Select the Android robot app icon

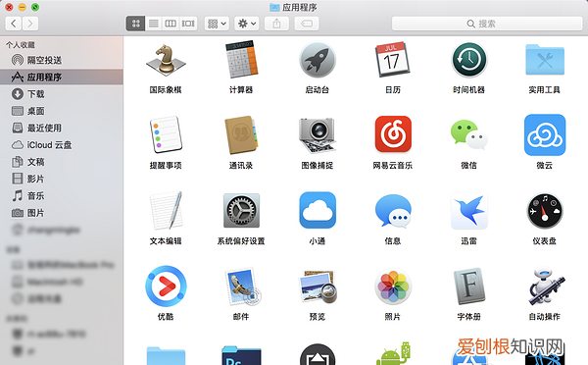pos(393,354)
